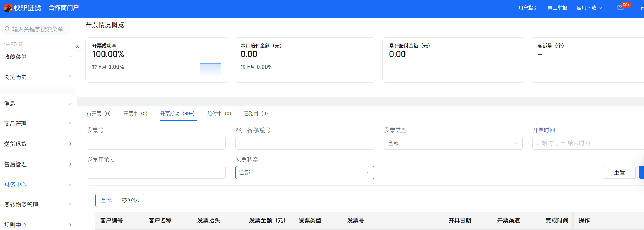Click the 快驴进货 logo icon
The width and height of the screenshot is (644, 230).
[8, 8]
